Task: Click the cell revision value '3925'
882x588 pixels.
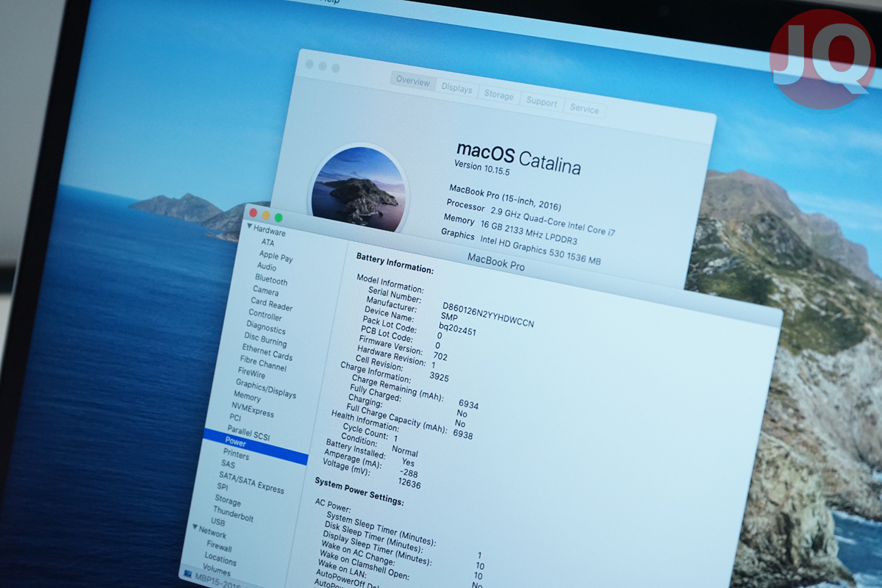Action: (439, 377)
